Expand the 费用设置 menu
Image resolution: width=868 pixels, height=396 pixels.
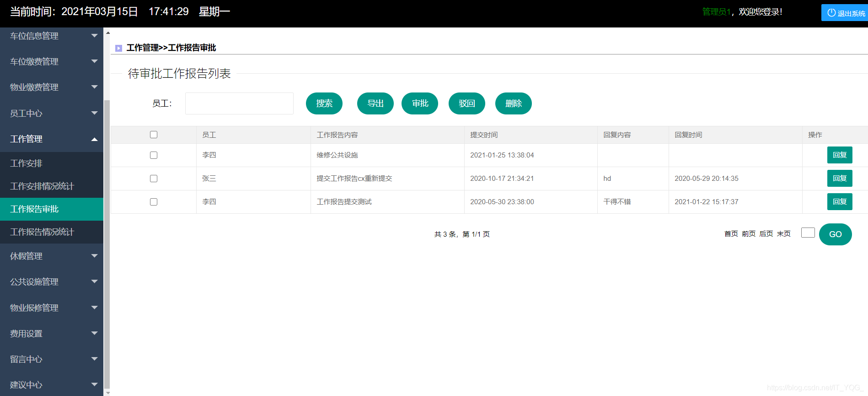click(x=52, y=333)
